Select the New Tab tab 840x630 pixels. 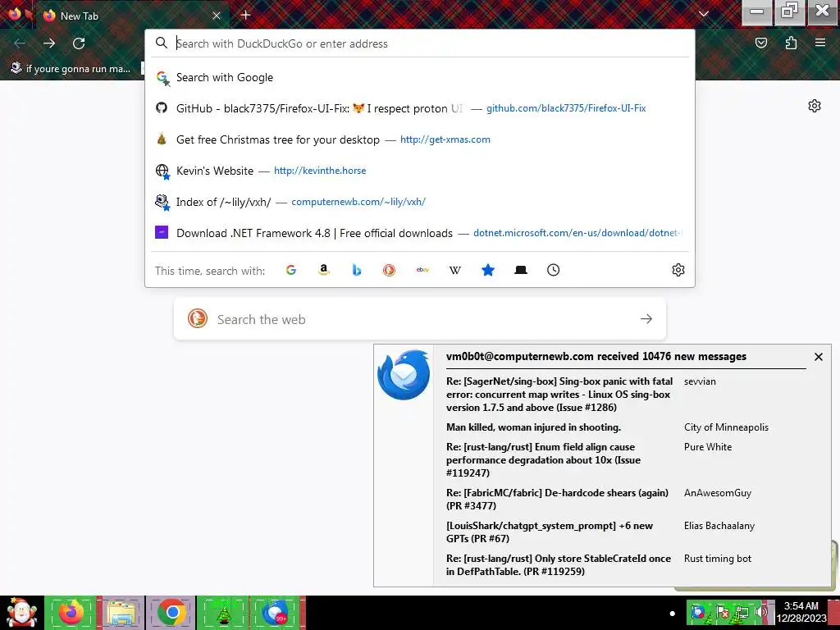click(131, 16)
